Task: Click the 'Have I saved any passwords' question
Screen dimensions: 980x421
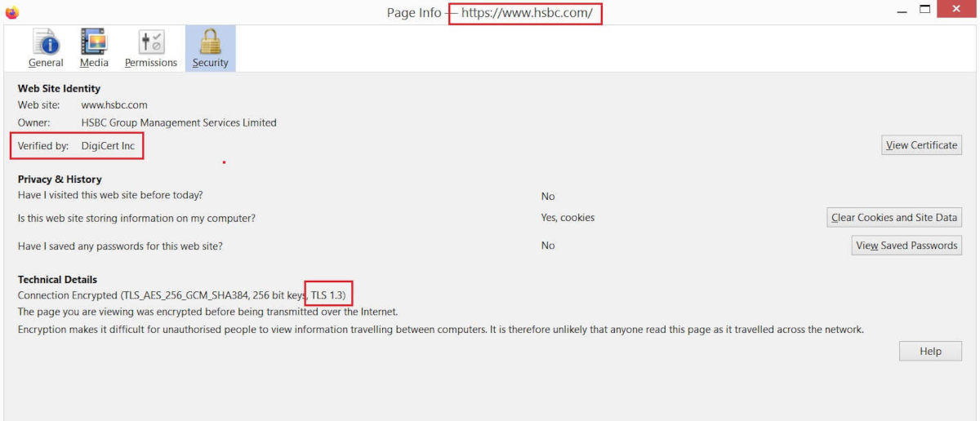Action: 120,246
